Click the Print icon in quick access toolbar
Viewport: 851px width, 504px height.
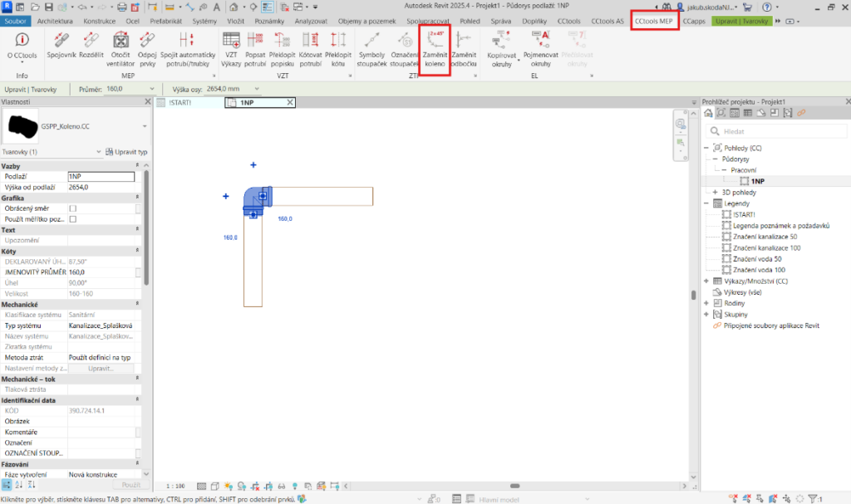(122, 7)
